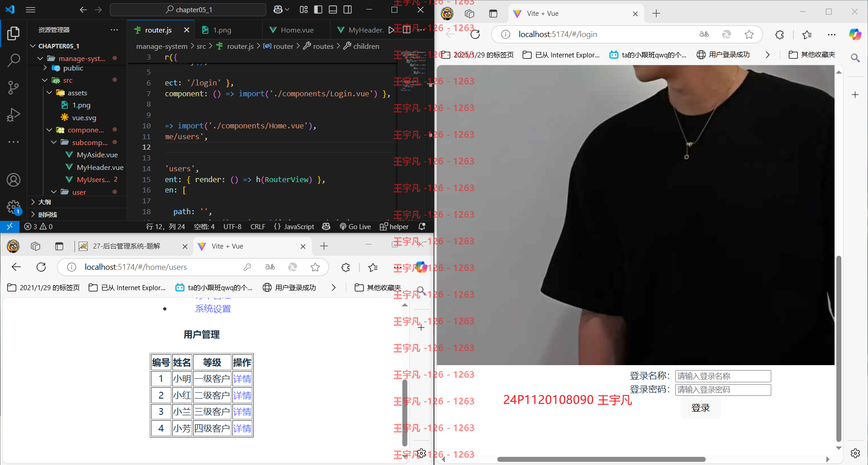Open VS Code hamburger application menu
This screenshot has width=868, height=465.
click(x=30, y=9)
